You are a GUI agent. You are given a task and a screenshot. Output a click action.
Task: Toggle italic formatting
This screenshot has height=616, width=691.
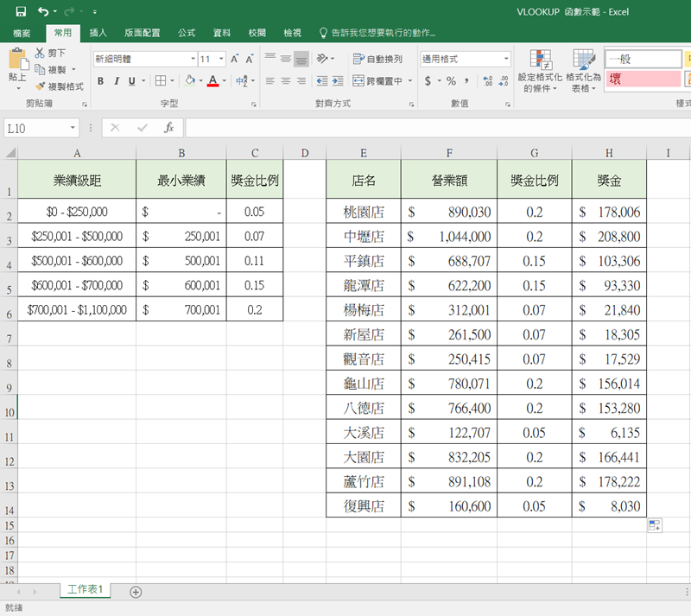116,81
